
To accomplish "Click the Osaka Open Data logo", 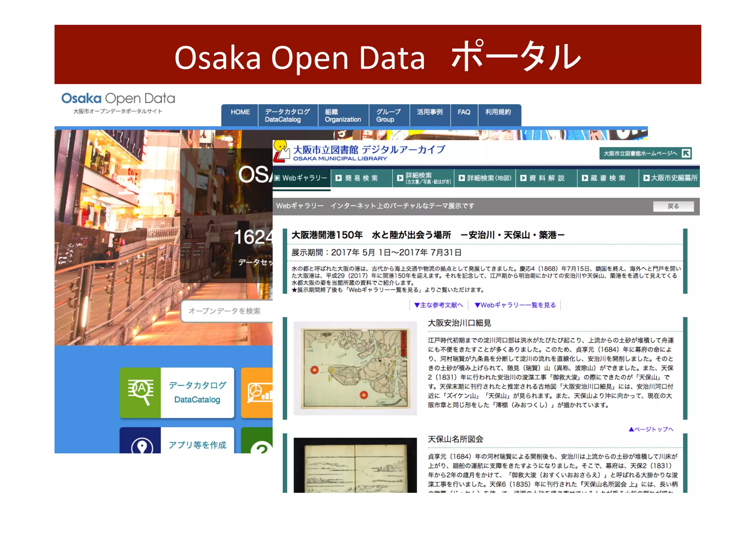I will click(x=118, y=99).
